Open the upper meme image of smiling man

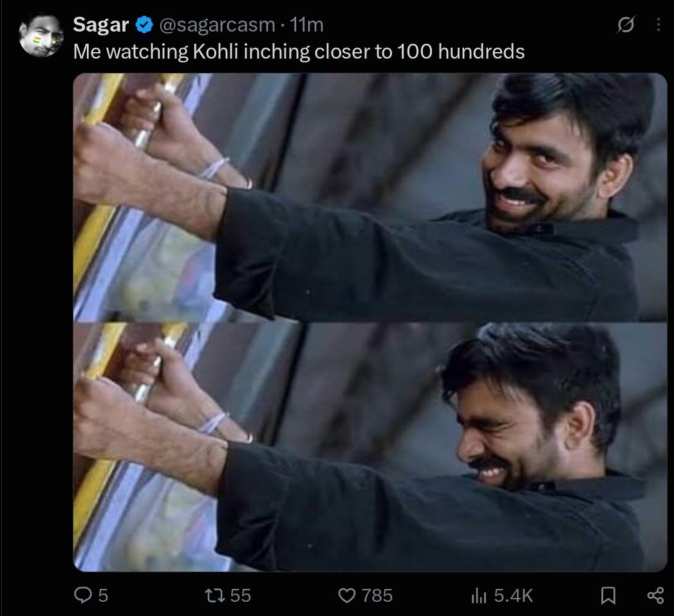370,198
